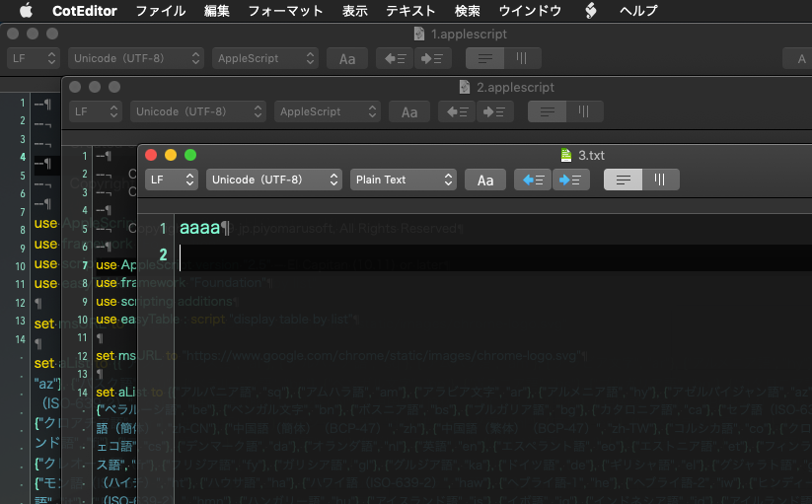This screenshot has height=504, width=812.
Task: Click 2.applescript window title text
Action: (x=515, y=87)
